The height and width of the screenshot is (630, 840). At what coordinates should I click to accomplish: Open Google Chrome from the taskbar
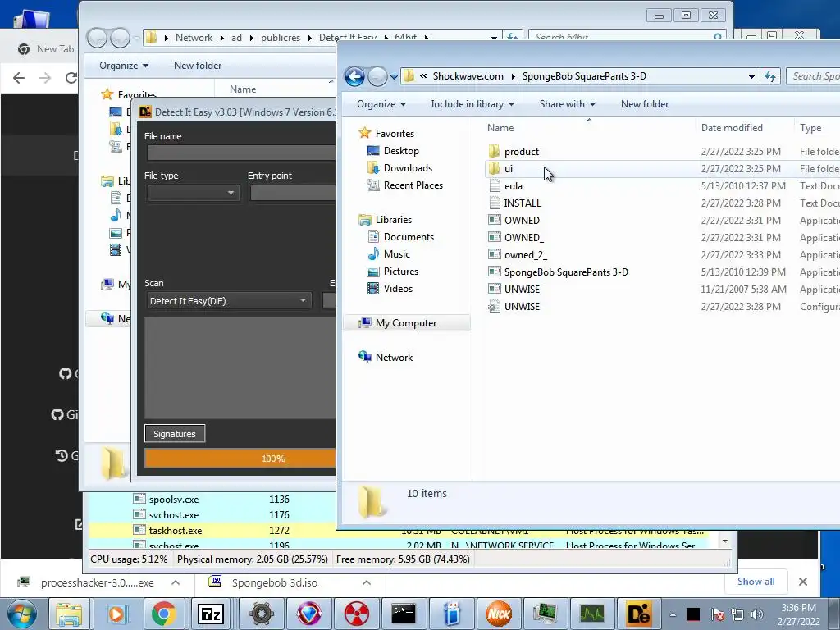[163, 614]
